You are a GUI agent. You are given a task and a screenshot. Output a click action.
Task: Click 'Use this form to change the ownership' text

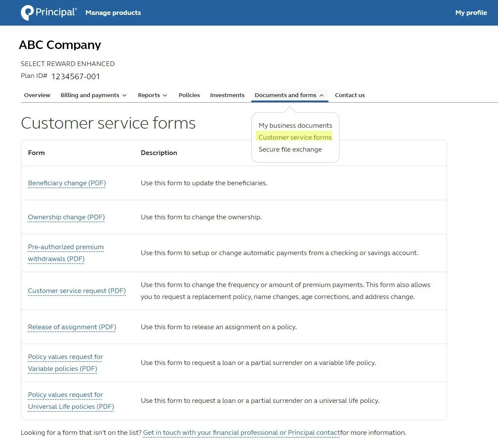coord(201,217)
